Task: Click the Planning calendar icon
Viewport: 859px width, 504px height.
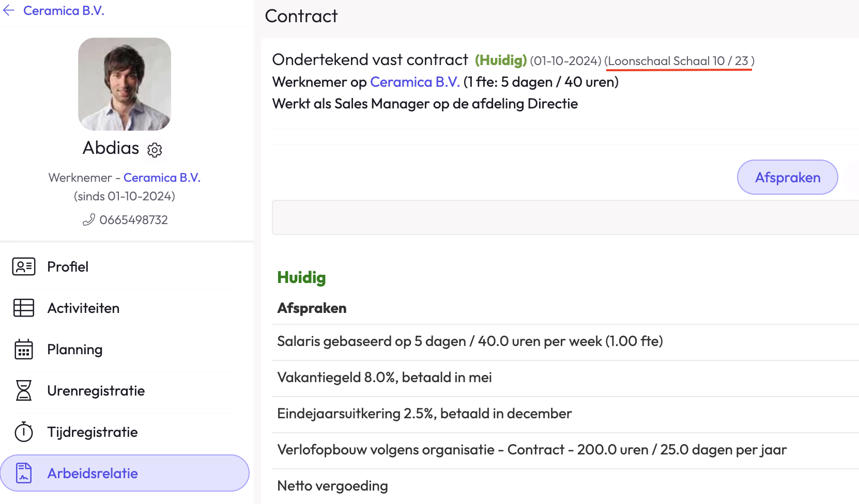Action: point(24,350)
